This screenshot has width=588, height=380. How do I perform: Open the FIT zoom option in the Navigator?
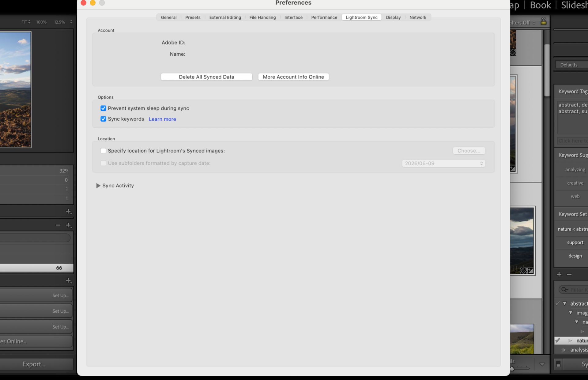[x=26, y=22]
